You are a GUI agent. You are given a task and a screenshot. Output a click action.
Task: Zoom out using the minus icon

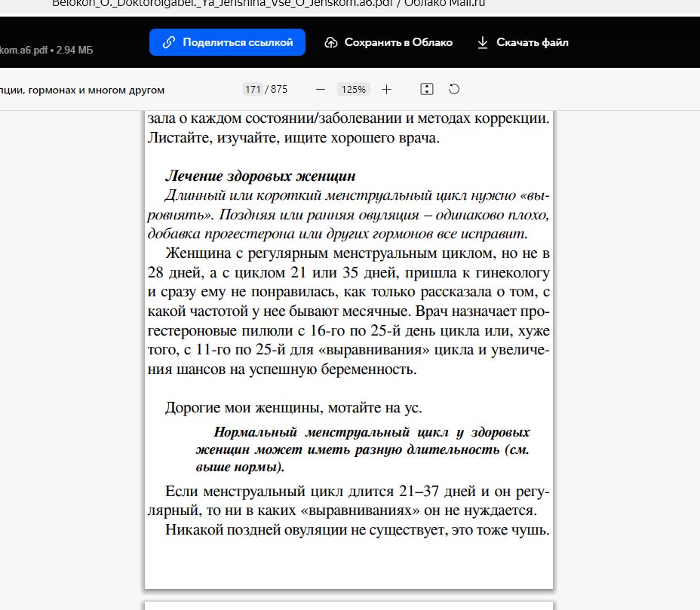319,89
